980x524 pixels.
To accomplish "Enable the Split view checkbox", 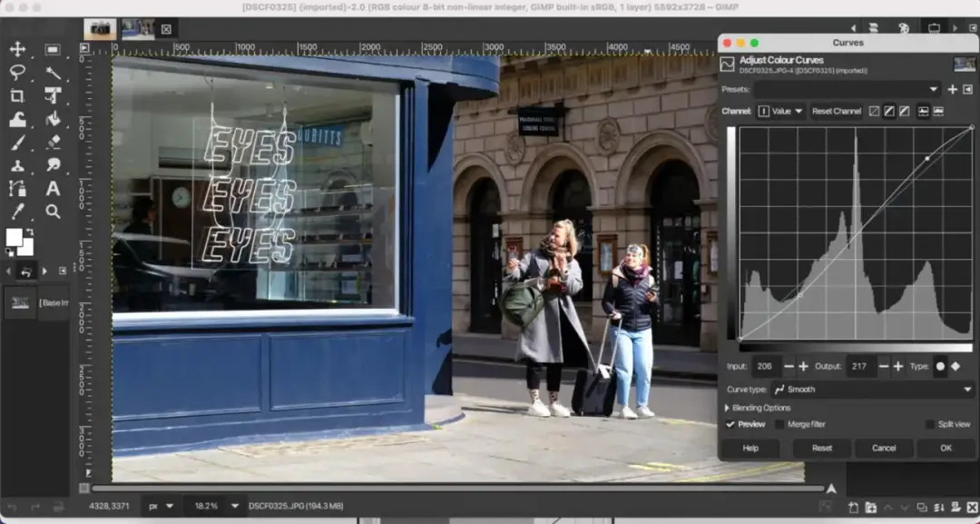I will click(930, 424).
